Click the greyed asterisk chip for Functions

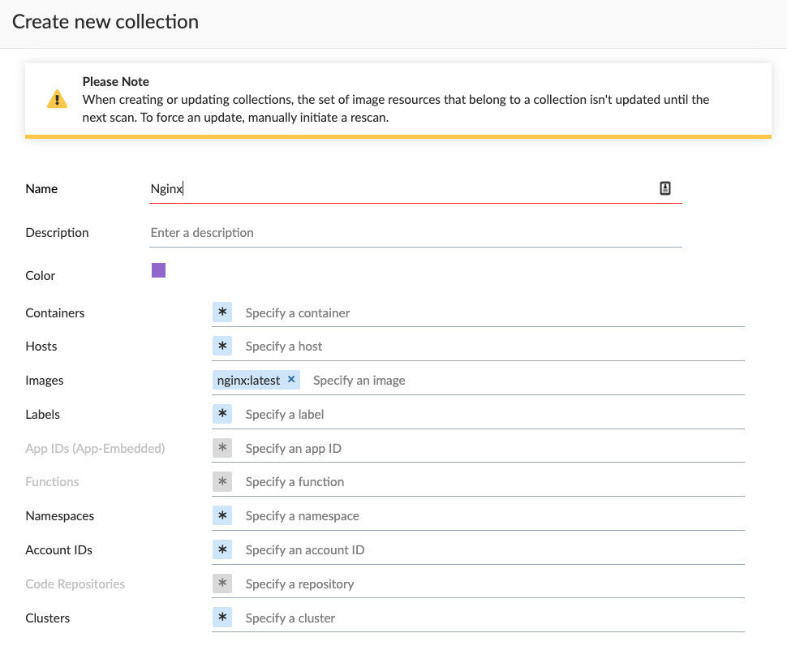point(222,481)
